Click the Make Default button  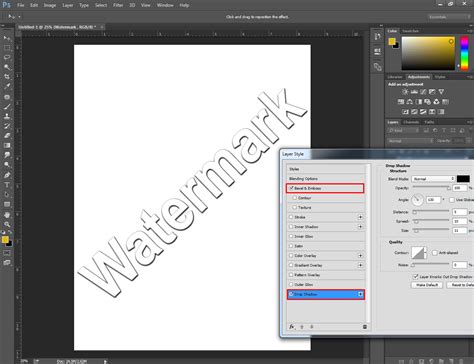pos(427,285)
